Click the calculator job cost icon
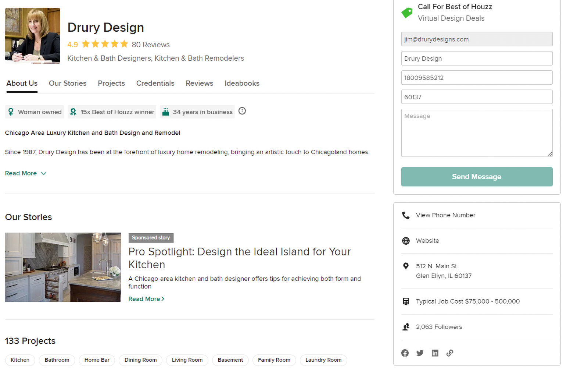This screenshot has width=588, height=368. click(x=406, y=301)
